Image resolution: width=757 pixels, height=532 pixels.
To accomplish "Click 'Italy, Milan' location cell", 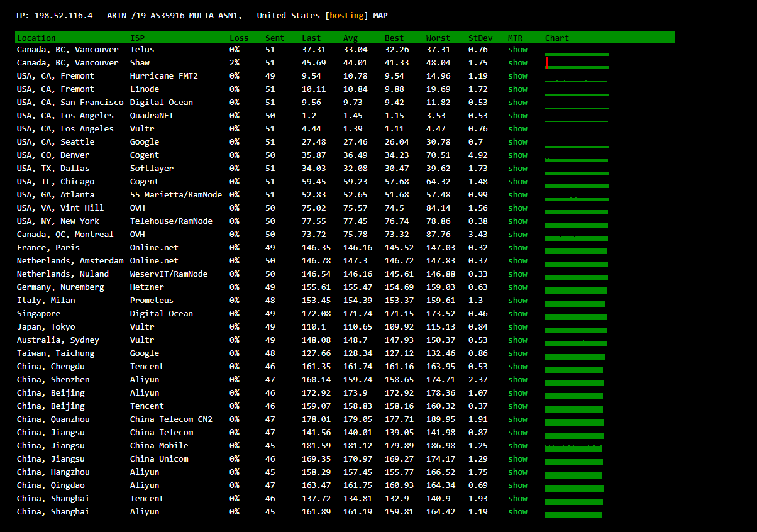I will pos(46,300).
